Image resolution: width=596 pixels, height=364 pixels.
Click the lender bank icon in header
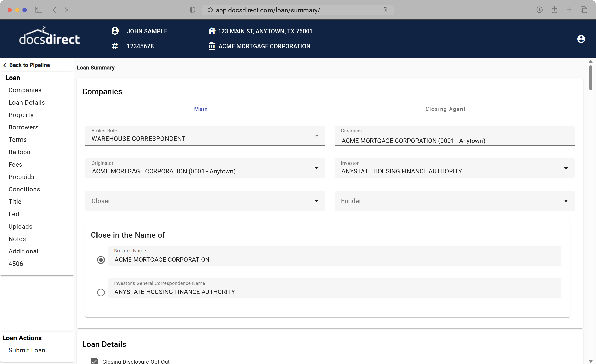(x=212, y=46)
